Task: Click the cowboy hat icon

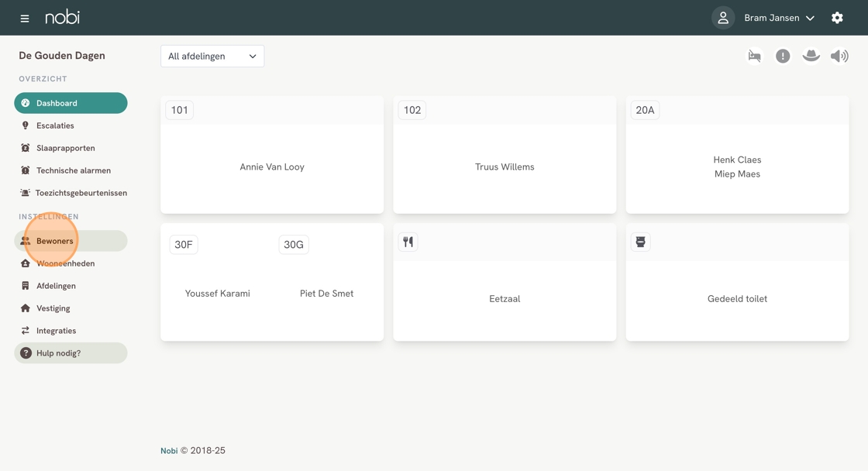Action: coord(811,56)
